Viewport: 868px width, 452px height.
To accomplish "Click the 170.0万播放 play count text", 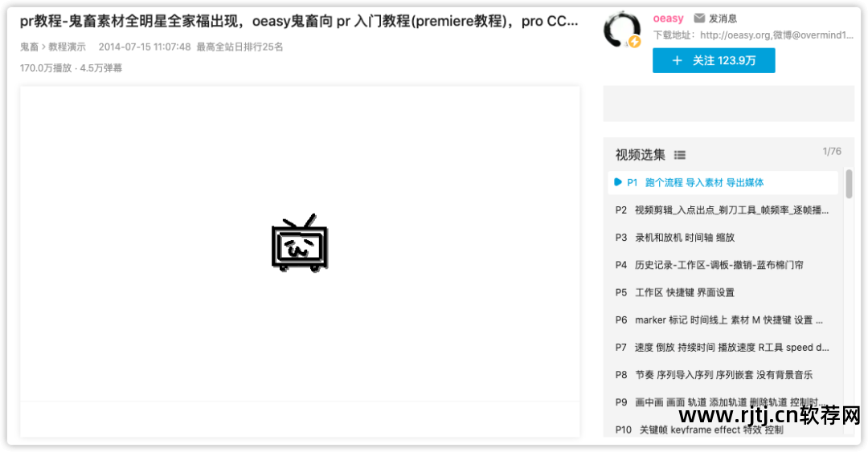I will pyautogui.click(x=46, y=68).
